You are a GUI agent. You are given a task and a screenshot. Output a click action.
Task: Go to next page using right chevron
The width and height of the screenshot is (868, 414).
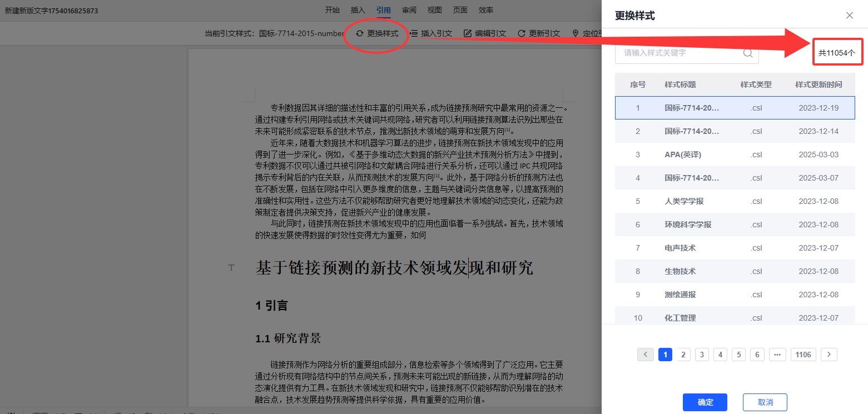pos(829,355)
